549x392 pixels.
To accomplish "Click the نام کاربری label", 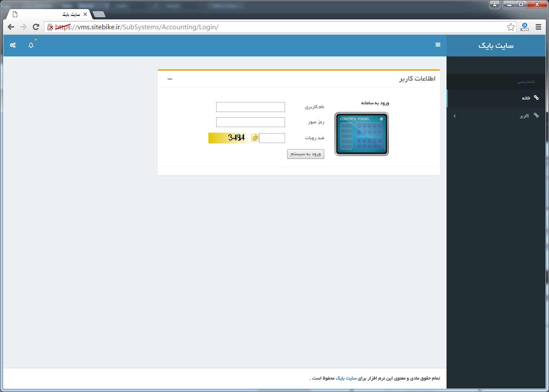I will click(x=315, y=107).
